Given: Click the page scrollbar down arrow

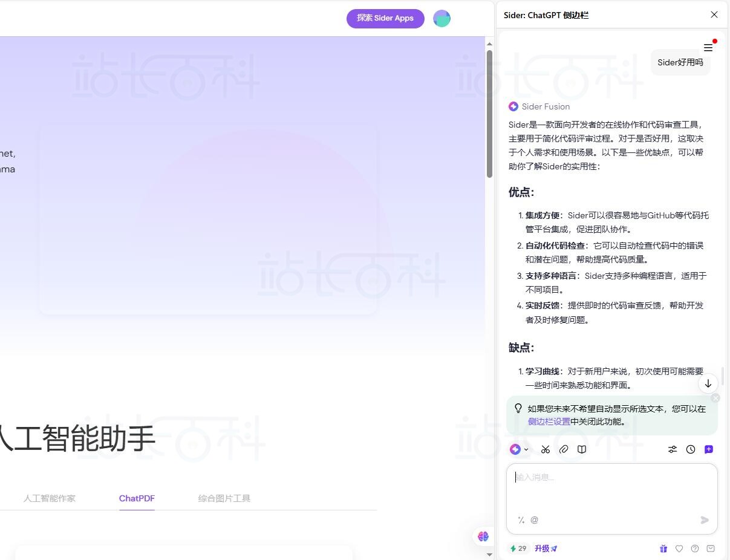Looking at the screenshot, I should click(x=489, y=554).
